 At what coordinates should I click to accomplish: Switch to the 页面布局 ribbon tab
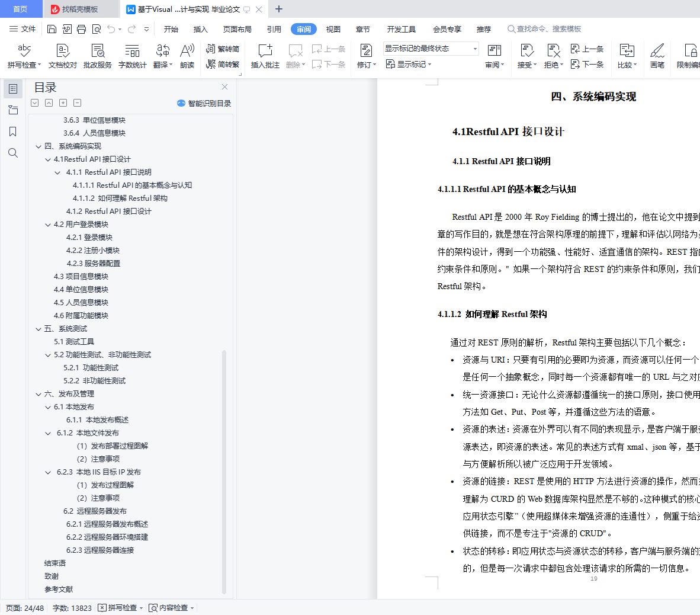(237, 29)
